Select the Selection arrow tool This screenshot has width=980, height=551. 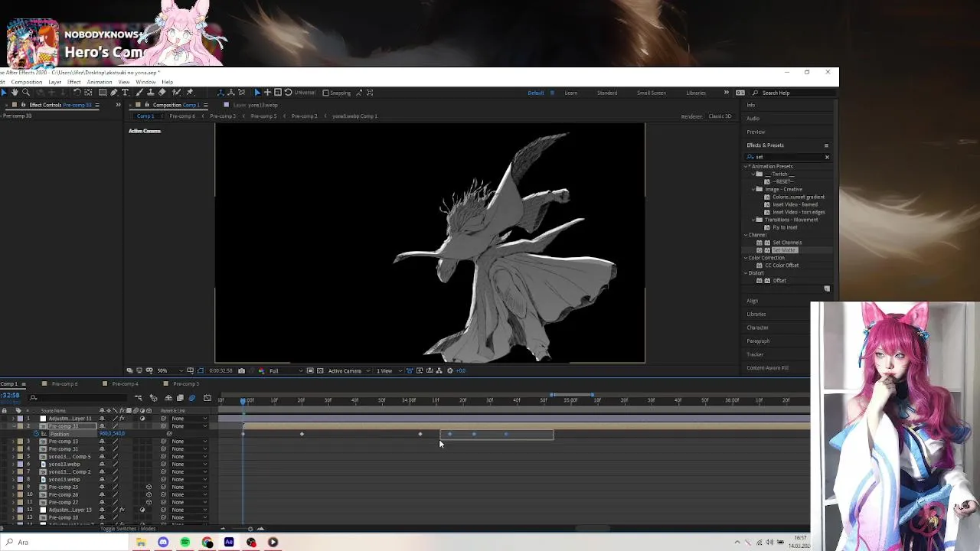[x=4, y=93]
